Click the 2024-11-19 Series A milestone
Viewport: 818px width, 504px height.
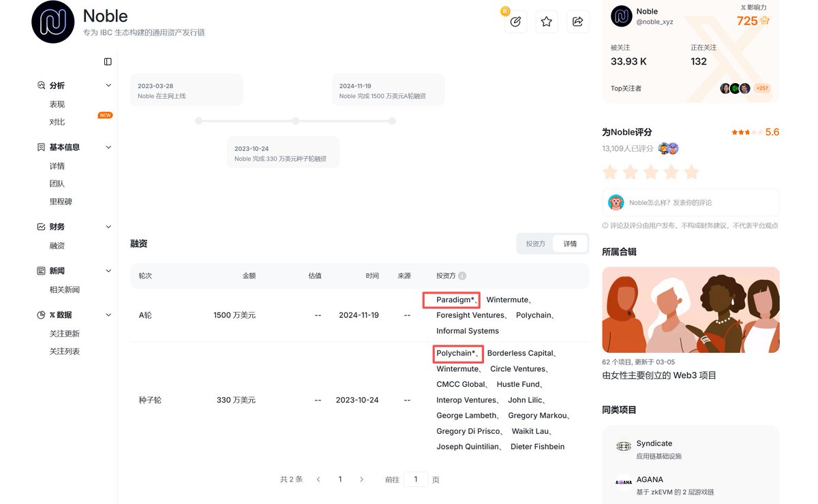click(x=389, y=90)
